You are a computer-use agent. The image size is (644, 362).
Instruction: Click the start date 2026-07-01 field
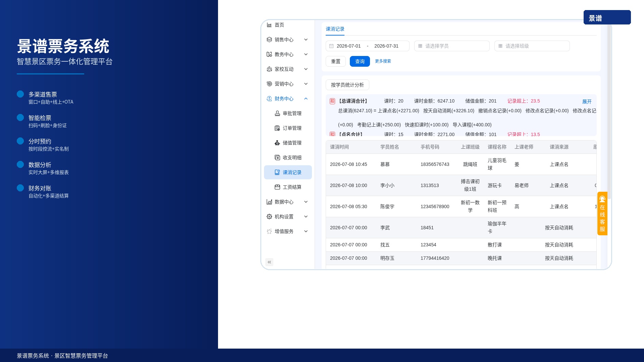348,46
